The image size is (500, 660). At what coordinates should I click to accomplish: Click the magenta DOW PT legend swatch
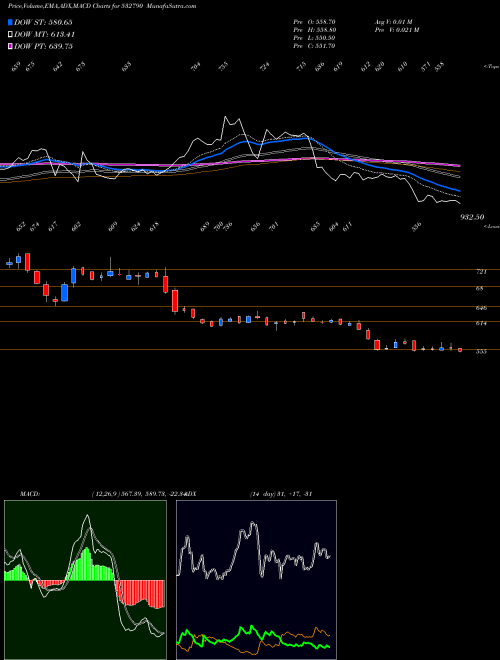pyautogui.click(x=10, y=46)
